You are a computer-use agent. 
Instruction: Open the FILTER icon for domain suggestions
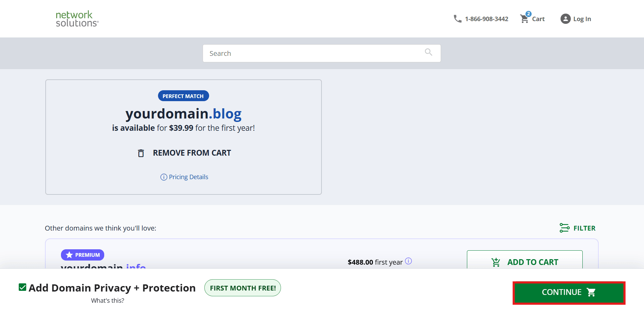pyautogui.click(x=565, y=228)
